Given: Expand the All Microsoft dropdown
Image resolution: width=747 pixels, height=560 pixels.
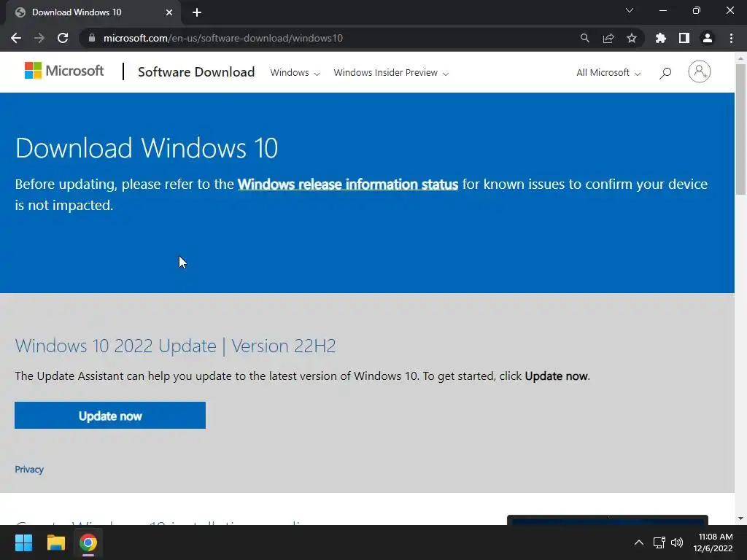Looking at the screenshot, I should pos(608,73).
